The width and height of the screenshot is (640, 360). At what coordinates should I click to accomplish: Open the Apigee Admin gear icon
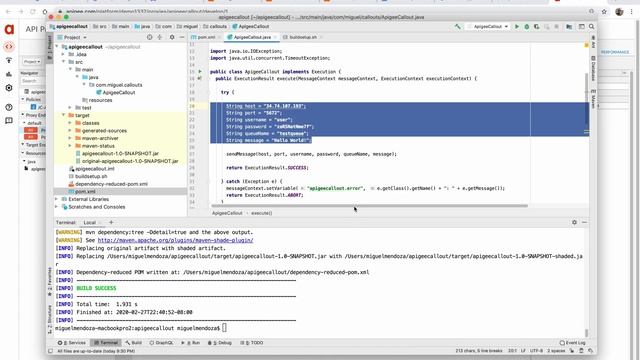(9, 88)
